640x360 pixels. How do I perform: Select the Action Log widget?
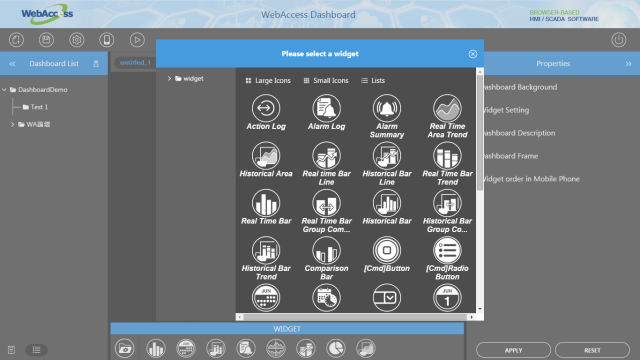266,112
